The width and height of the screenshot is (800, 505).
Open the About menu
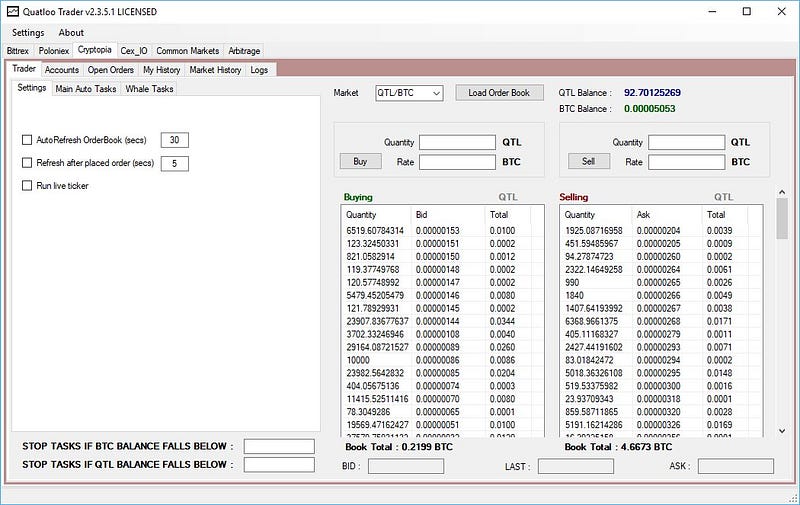click(71, 33)
